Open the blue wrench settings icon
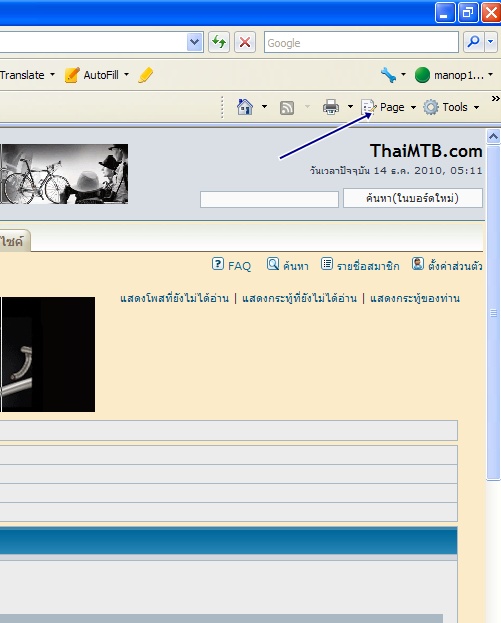 tap(388, 75)
